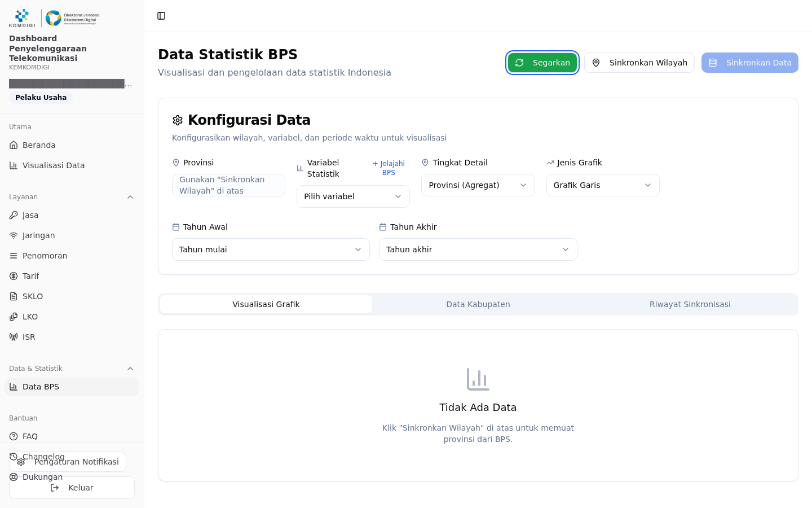Open Jaringan in the sidebar

(x=72, y=235)
